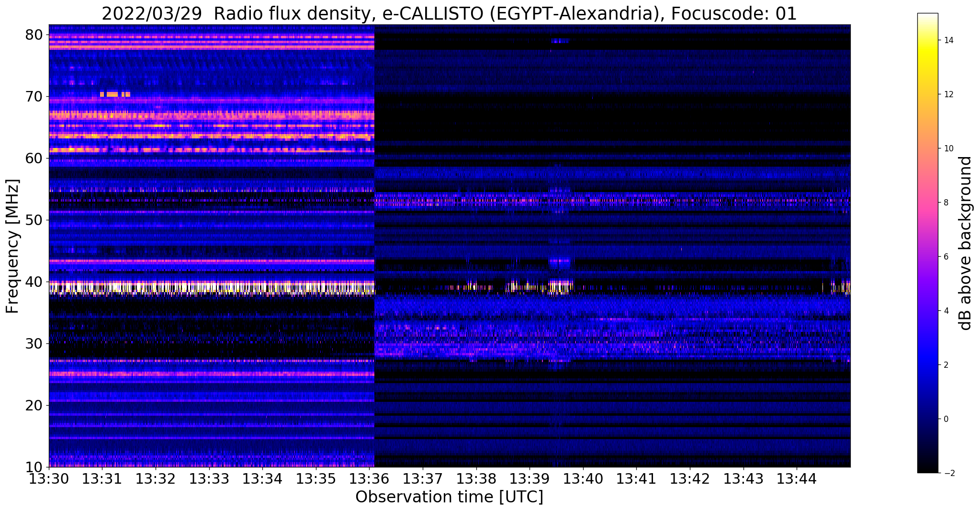
Task: Click the colorbar tick value 8
Action: [x=946, y=203]
